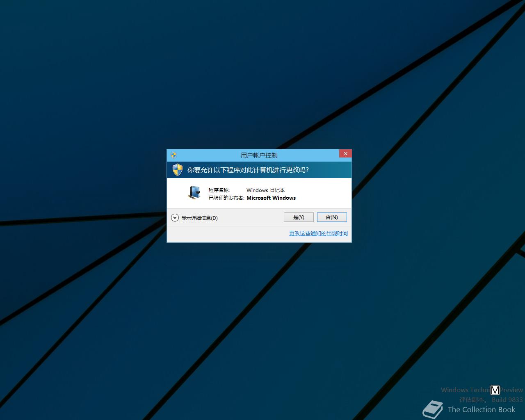Select the 'Windows 日记本' program name text
Screen dimensions: 525x420
click(x=265, y=190)
